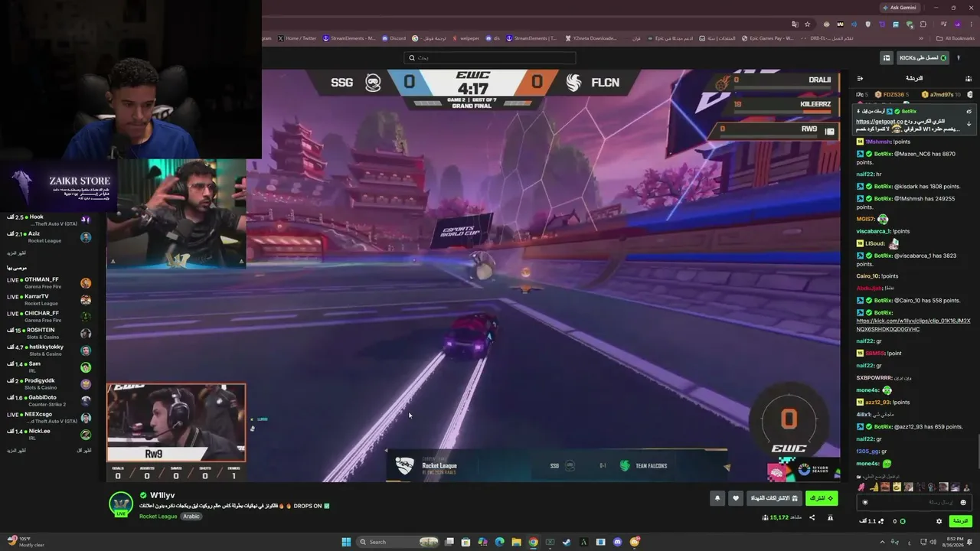This screenshot has width=980, height=551.
Task: Open the translate page icon in address bar
Action: (x=795, y=24)
